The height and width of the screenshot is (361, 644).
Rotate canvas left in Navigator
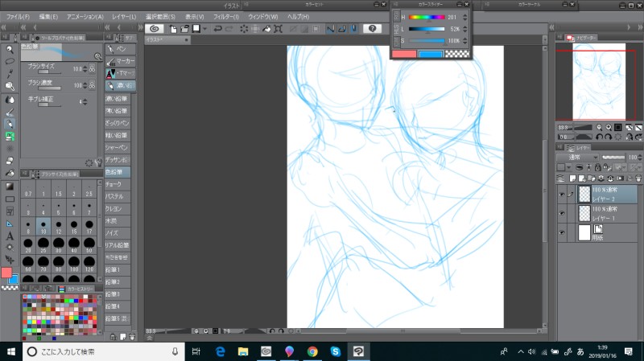pos(599,137)
